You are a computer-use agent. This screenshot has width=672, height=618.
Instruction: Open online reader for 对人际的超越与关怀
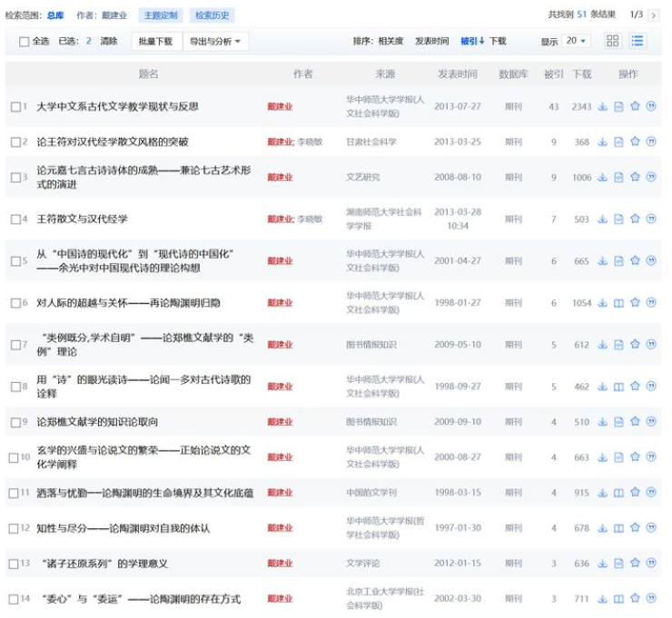tap(618, 303)
